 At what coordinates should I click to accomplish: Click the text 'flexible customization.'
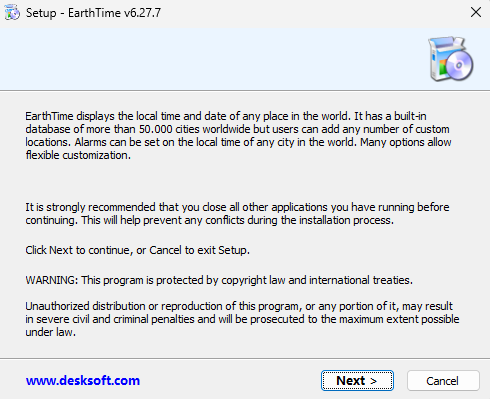tap(78, 155)
